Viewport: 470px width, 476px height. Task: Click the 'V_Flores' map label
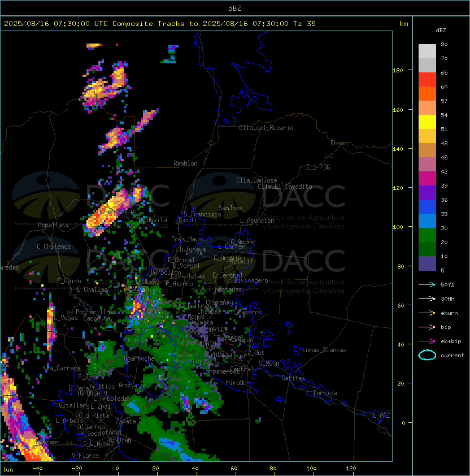click(x=85, y=456)
